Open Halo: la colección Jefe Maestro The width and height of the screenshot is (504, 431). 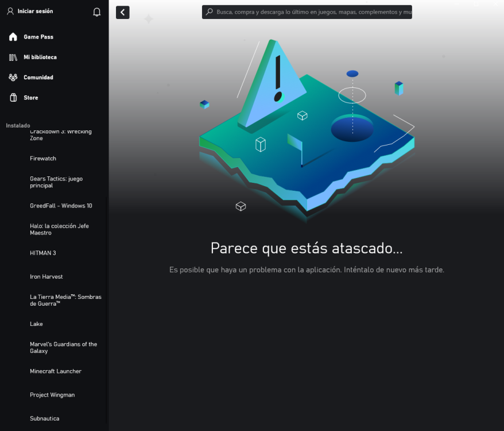click(x=59, y=229)
